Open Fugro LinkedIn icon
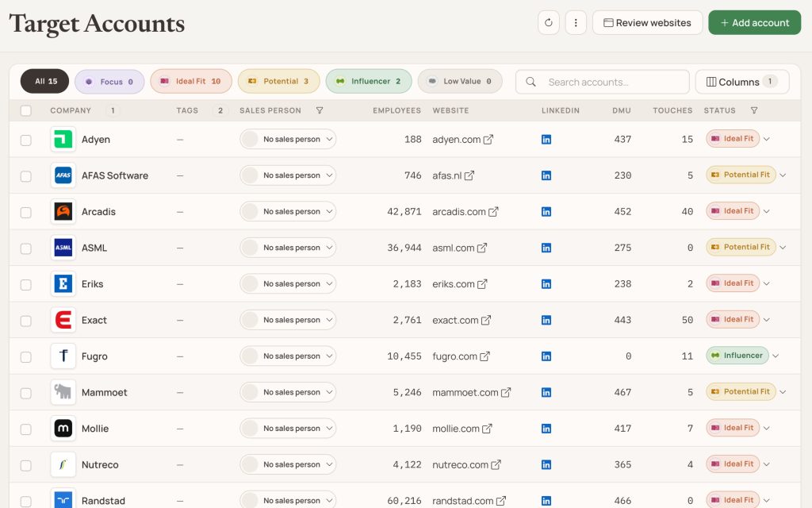Screen dimensions: 812x508 (546, 356)
